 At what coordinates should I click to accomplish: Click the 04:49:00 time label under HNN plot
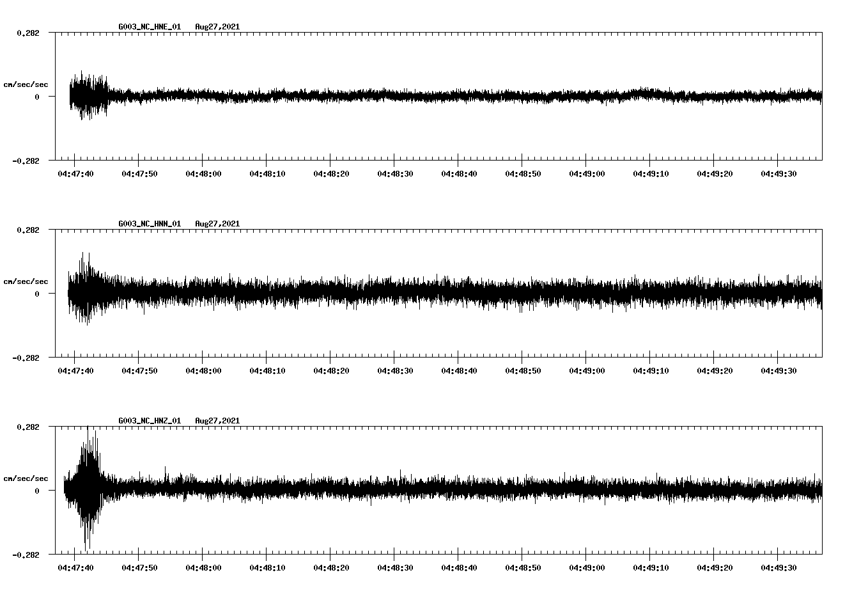(x=587, y=370)
